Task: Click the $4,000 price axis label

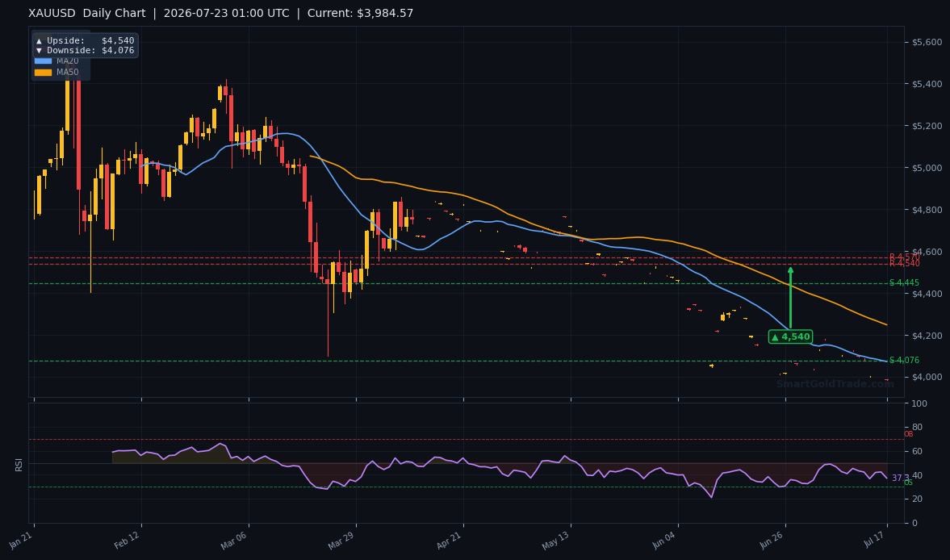Action: tap(927, 378)
